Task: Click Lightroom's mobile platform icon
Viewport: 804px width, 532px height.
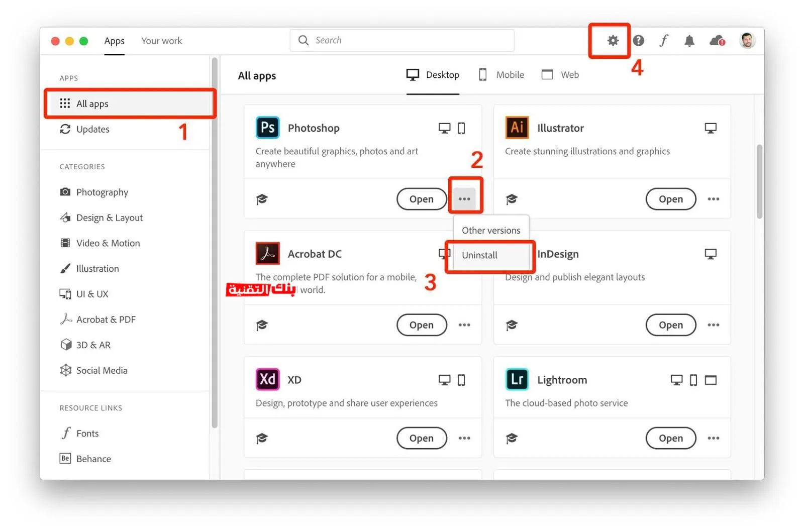Action: click(693, 380)
